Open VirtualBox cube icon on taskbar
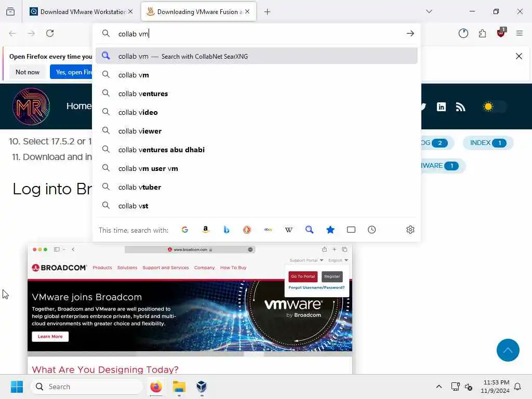This screenshot has height=399, width=532. click(x=202, y=387)
